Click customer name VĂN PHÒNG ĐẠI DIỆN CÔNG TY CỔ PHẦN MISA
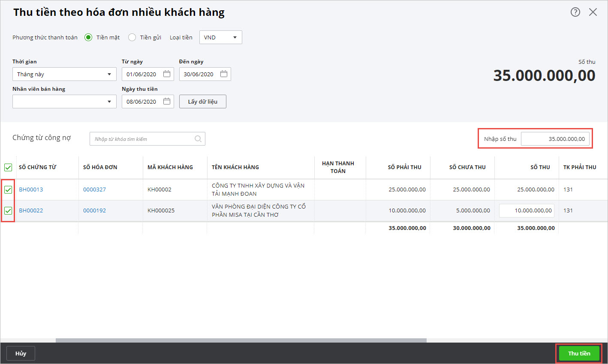This screenshot has height=364, width=608. [x=259, y=210]
